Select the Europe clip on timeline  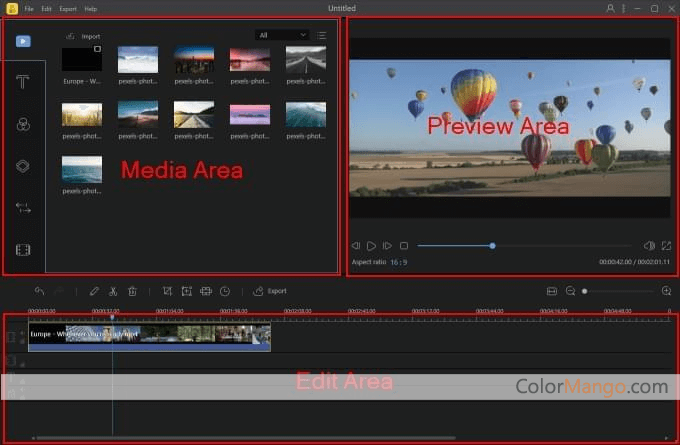[x=150, y=337]
